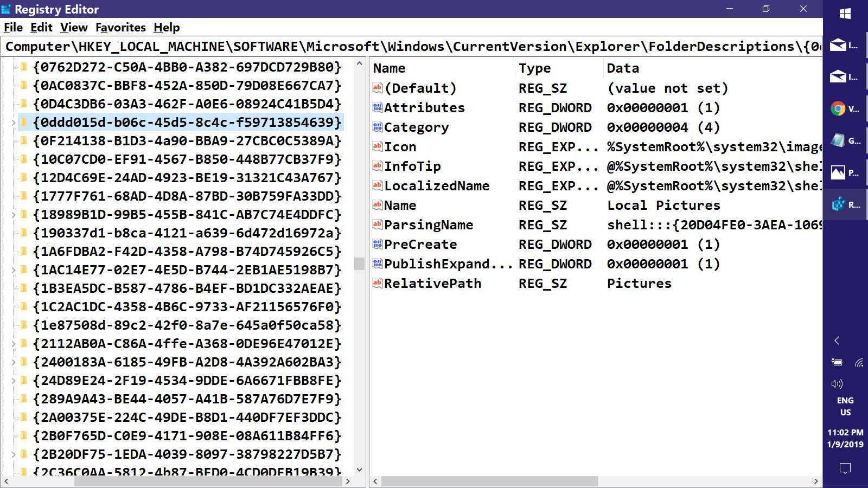Click the values pane horizontal scrollbar thumb

point(489,481)
